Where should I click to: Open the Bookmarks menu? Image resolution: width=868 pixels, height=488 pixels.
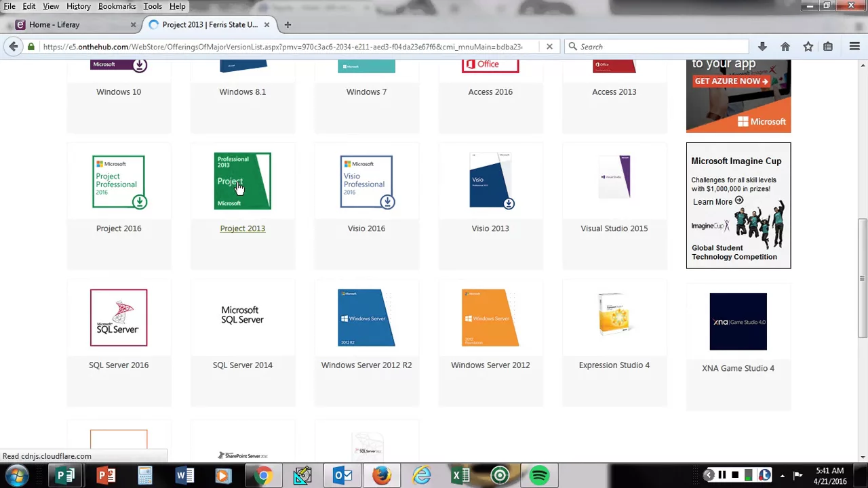117,6
